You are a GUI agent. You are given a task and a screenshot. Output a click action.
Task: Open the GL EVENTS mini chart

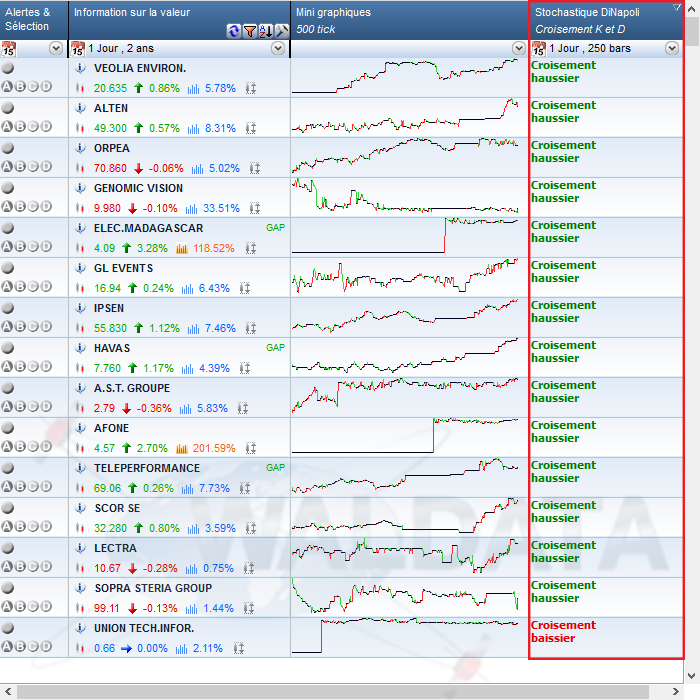click(405, 275)
